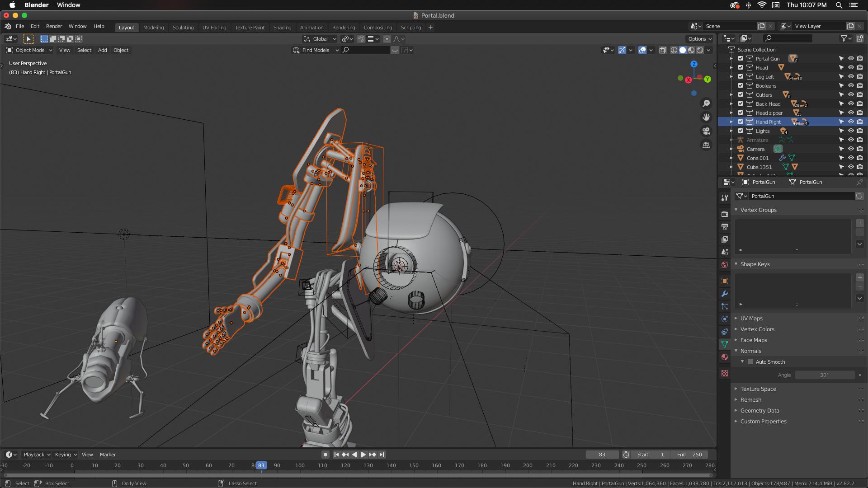The image size is (868, 488).
Task: Jump to the timeline end frame
Action: point(382,455)
